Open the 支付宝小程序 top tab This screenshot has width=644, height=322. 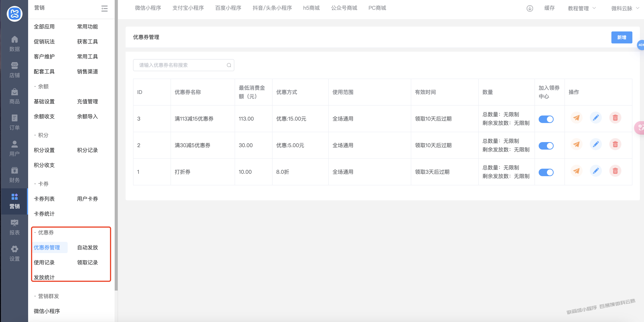tap(188, 8)
